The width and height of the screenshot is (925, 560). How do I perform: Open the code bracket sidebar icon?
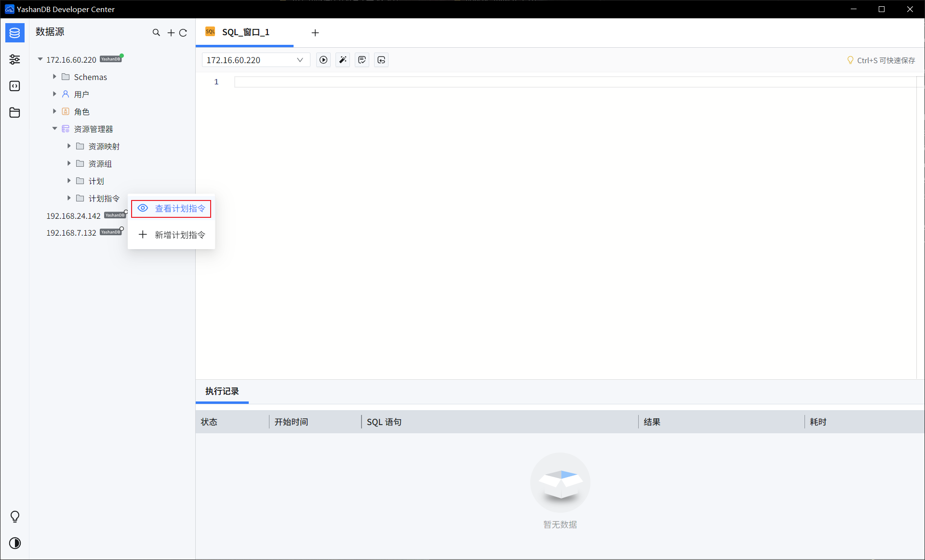[15, 86]
